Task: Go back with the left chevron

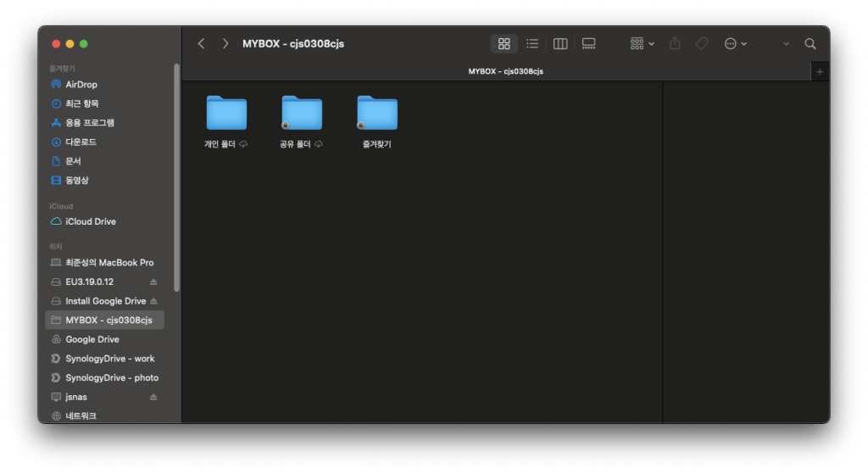Action: [201, 43]
